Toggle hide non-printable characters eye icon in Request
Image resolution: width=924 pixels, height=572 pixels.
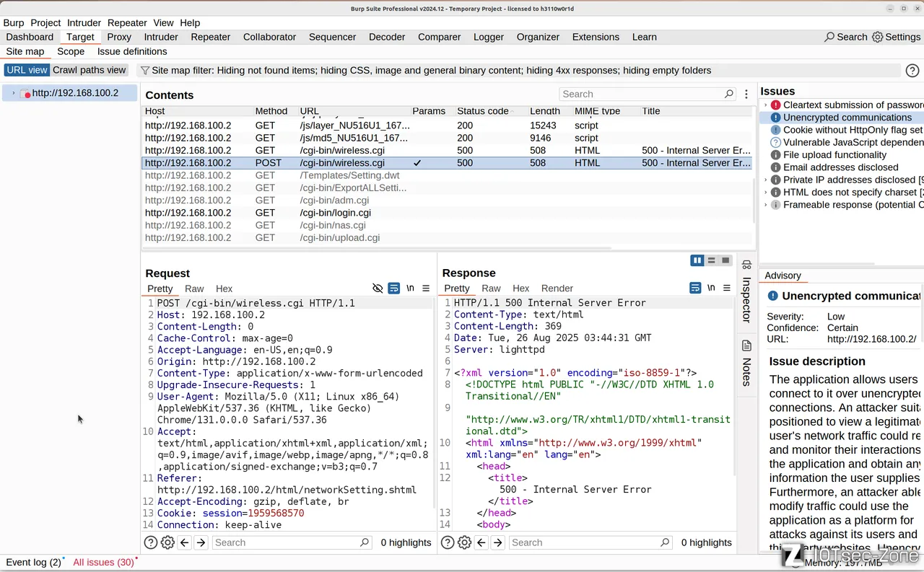click(x=378, y=289)
